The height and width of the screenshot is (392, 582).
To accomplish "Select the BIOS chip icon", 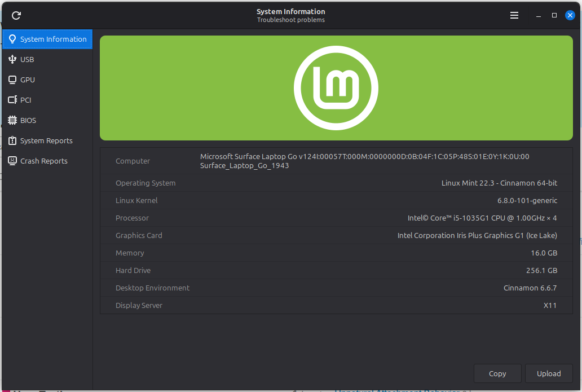I will click(x=12, y=120).
